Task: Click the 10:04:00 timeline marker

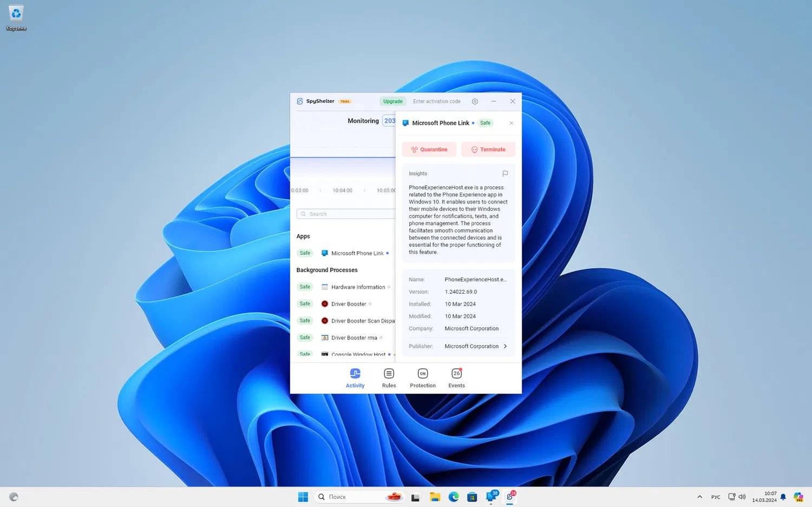Action: tap(342, 190)
